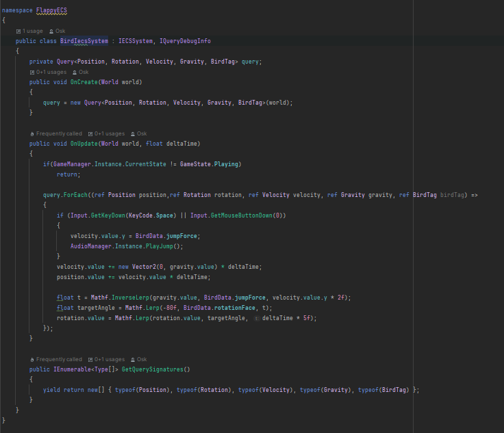504x433 pixels.
Task: Click the 'Osk' author hint above OnUpdate
Action: (139, 133)
